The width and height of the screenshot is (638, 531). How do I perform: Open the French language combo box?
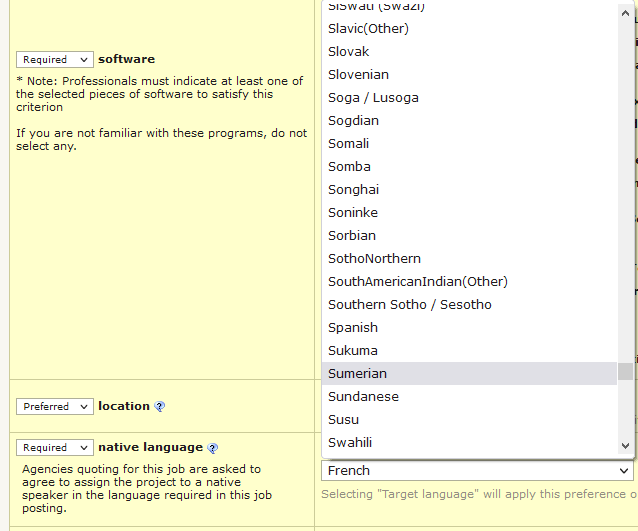point(477,471)
